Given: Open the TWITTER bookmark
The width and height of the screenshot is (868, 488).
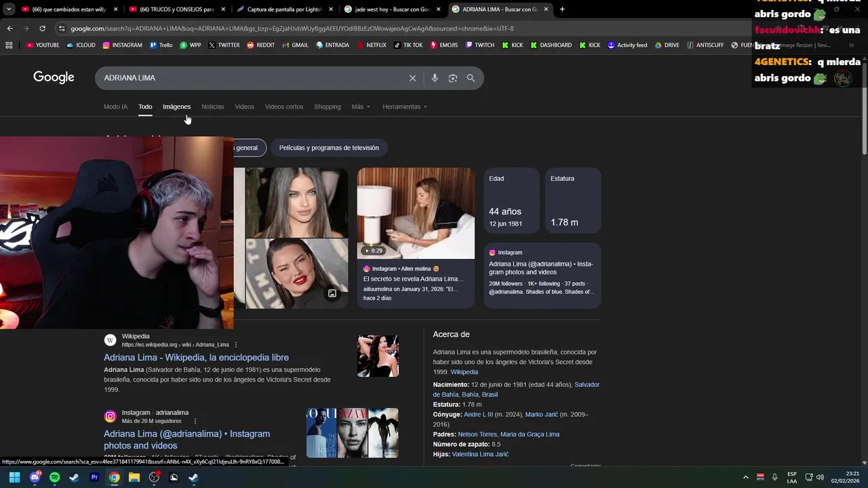Looking at the screenshot, I should coord(224,45).
